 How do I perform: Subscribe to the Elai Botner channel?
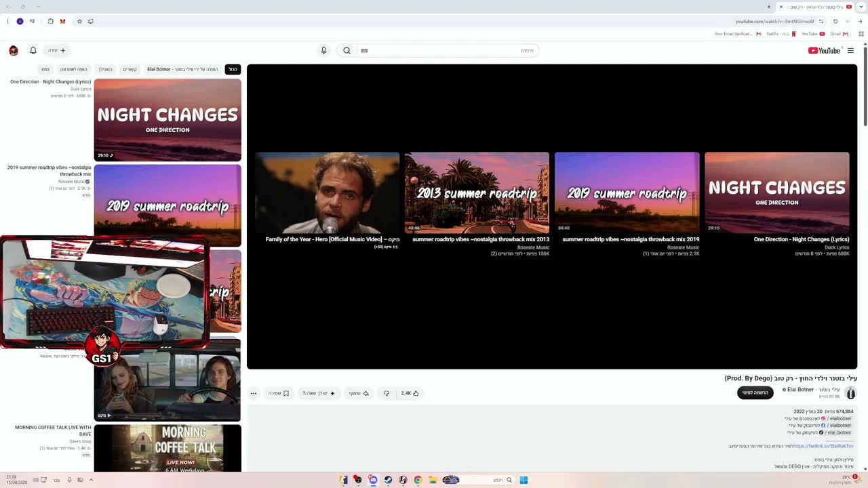[755, 392]
